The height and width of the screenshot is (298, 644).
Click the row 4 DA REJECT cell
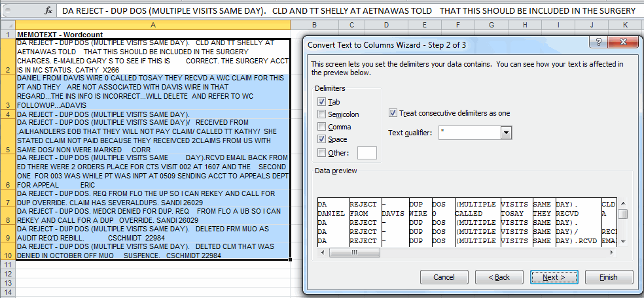point(152,114)
